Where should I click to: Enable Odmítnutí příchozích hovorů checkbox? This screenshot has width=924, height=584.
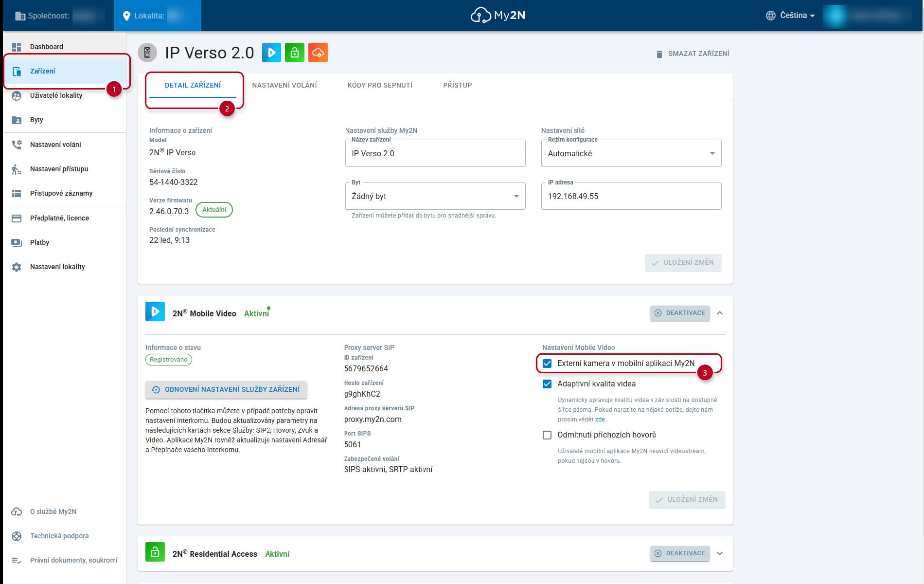coord(547,435)
